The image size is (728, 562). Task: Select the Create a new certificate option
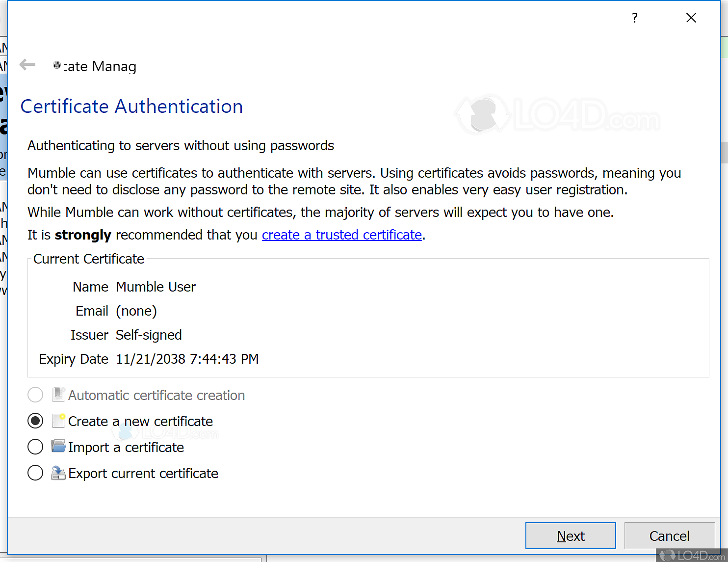pos(35,421)
